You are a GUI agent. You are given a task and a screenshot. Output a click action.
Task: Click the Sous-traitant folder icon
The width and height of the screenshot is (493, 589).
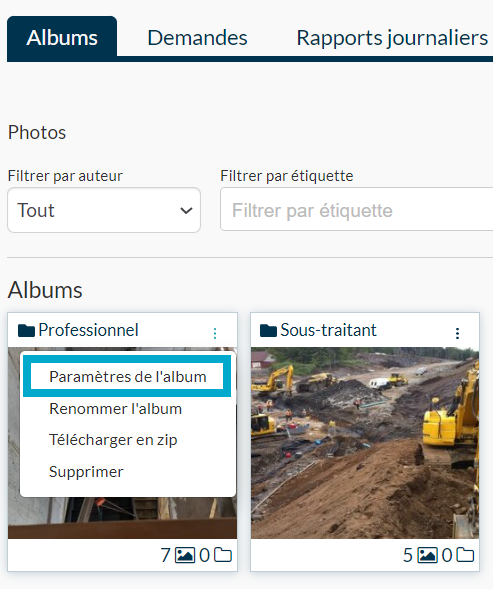268,331
